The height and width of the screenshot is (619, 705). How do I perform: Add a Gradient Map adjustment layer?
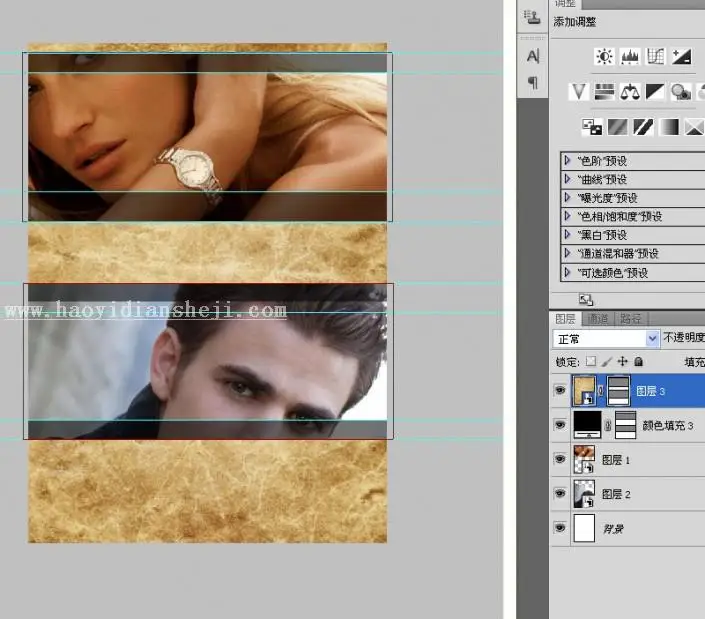pos(669,127)
